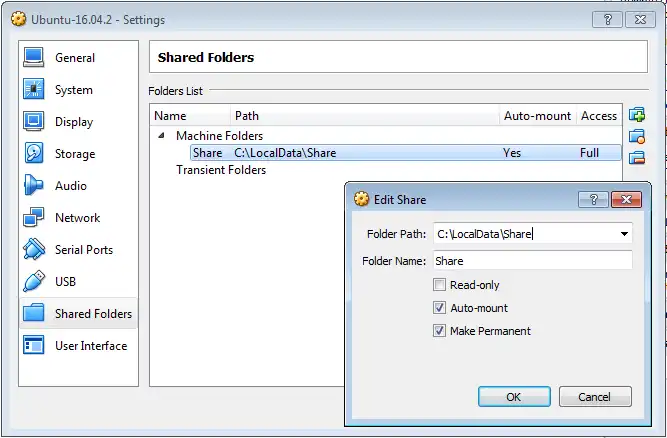Screen dimensions: 667x438
Task: Click the 'Yes' auto-mount value
Action: 512,153
